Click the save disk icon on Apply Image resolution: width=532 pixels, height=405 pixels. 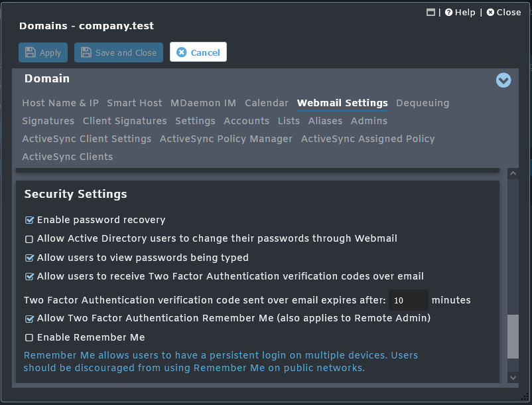31,52
